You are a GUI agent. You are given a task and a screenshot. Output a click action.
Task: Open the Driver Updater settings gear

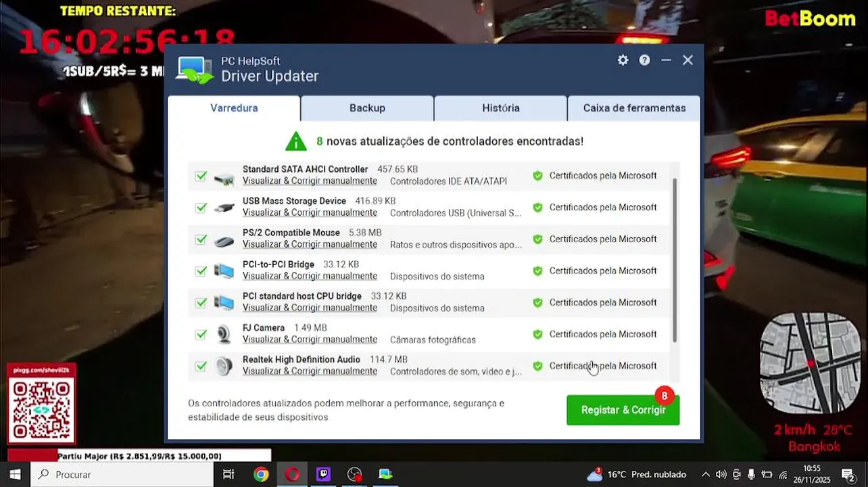click(623, 60)
